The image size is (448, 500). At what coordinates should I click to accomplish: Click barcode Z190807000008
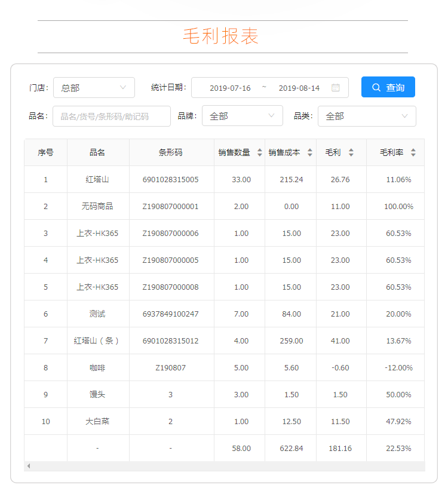click(171, 287)
